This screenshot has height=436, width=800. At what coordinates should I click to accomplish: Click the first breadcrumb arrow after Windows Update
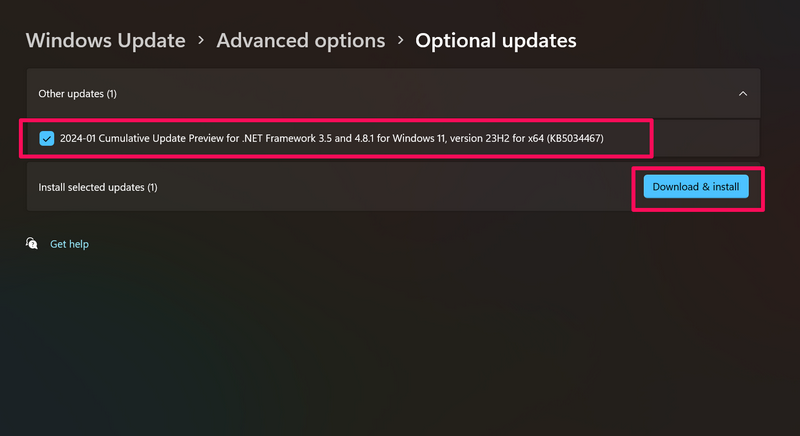(201, 41)
